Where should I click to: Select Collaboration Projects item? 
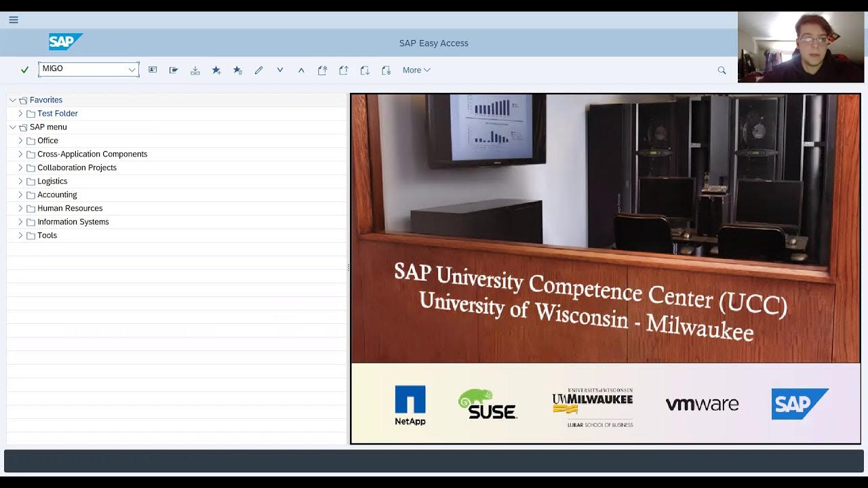77,167
